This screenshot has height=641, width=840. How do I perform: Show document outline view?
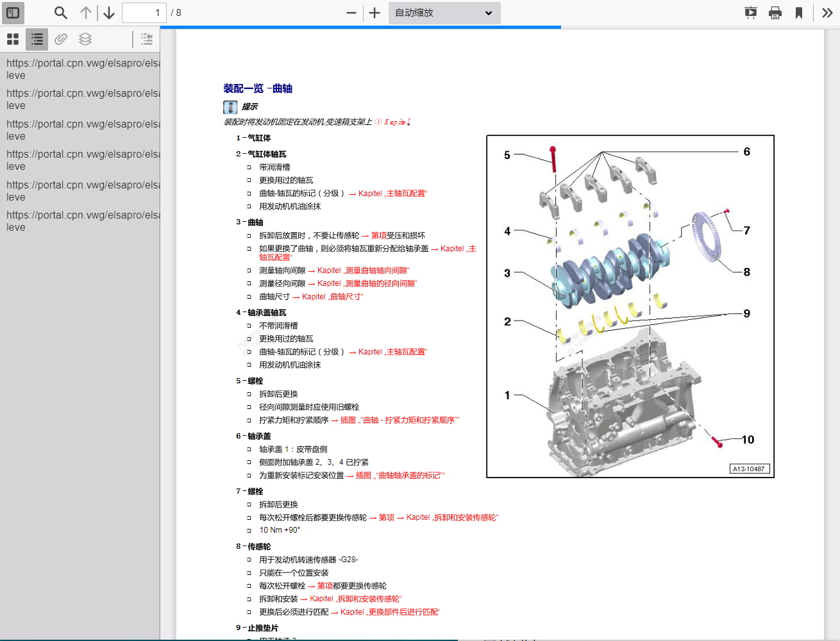pyautogui.click(x=37, y=39)
